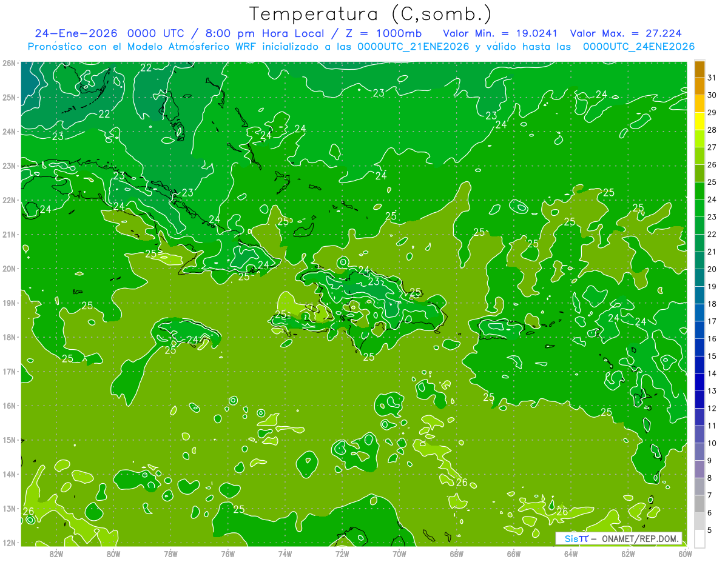This screenshot has height=562, width=728.
Task: Click the '12N' latitude axis label
Action: pyautogui.click(x=9, y=543)
